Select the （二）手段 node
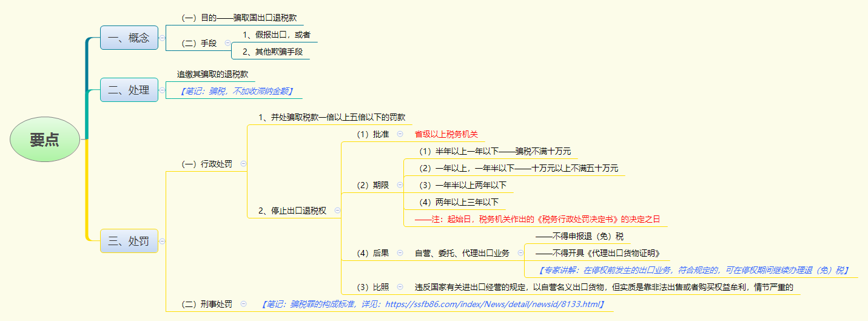Image resolution: width=868 pixels, height=321 pixels. pyautogui.click(x=199, y=43)
